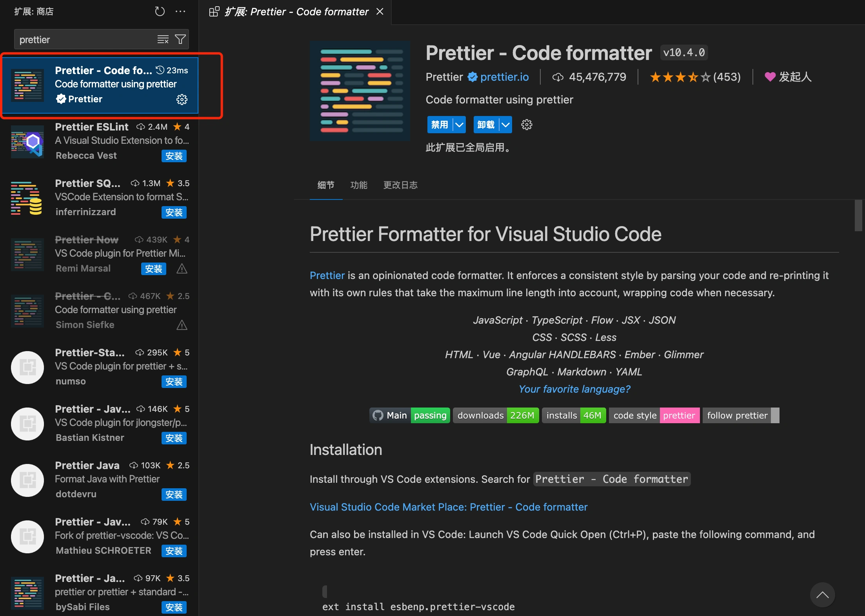
Task: Click the 'Your favorite language?' link
Action: (x=574, y=389)
